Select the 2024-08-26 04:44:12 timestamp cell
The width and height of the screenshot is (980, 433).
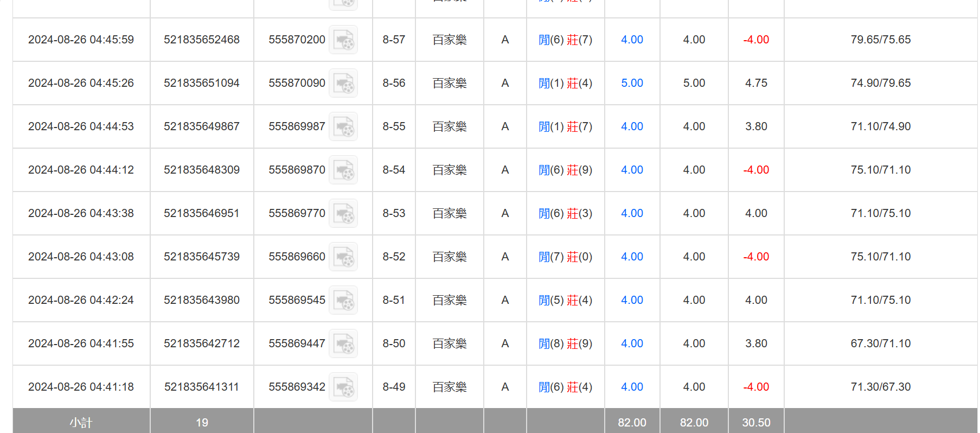pos(81,170)
